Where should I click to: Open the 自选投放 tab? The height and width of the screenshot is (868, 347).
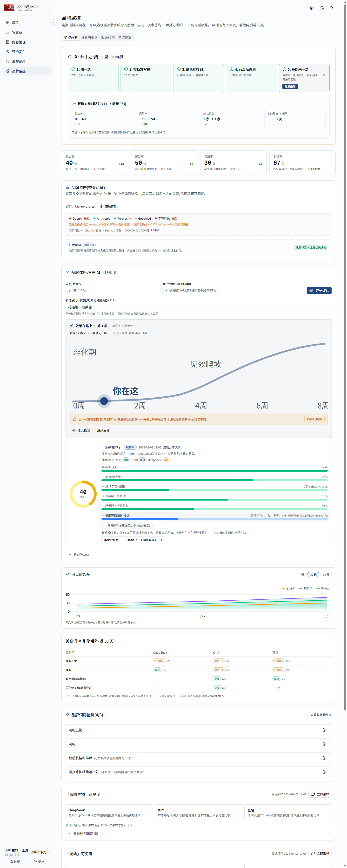125,38
